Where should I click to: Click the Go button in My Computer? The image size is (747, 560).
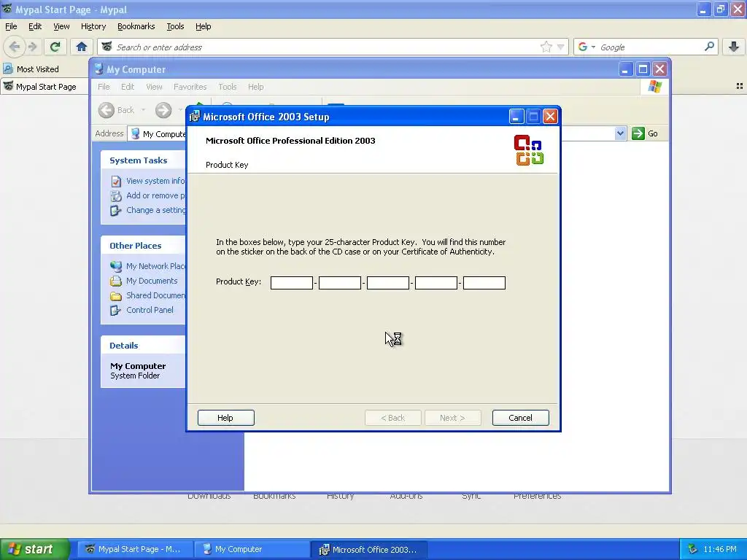coord(645,133)
